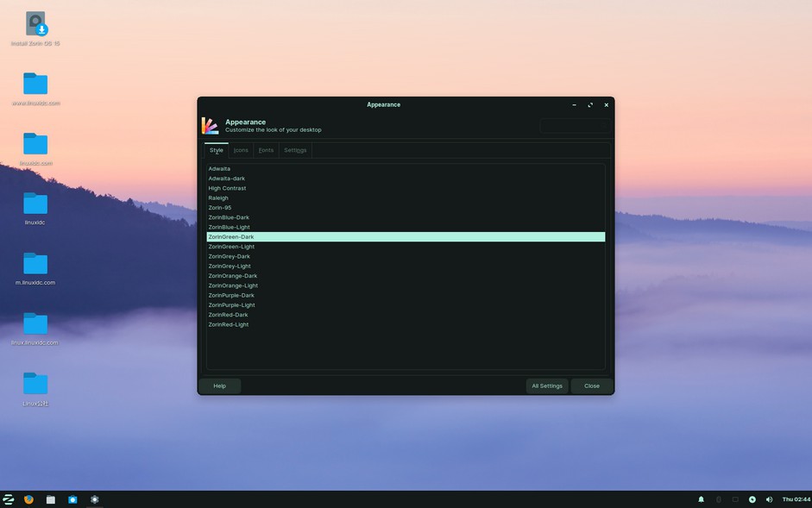Select the ZorinRed-Light theme
The height and width of the screenshot is (508, 812).
(x=406, y=324)
